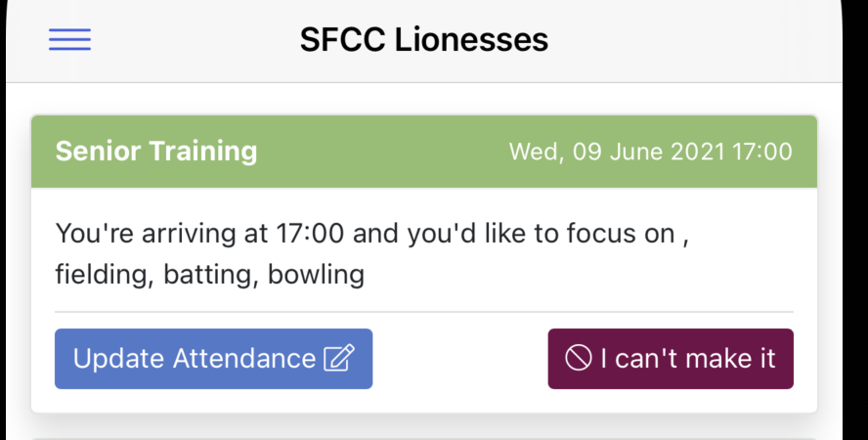
Task: Open the hamburger navigation menu
Action: click(69, 39)
